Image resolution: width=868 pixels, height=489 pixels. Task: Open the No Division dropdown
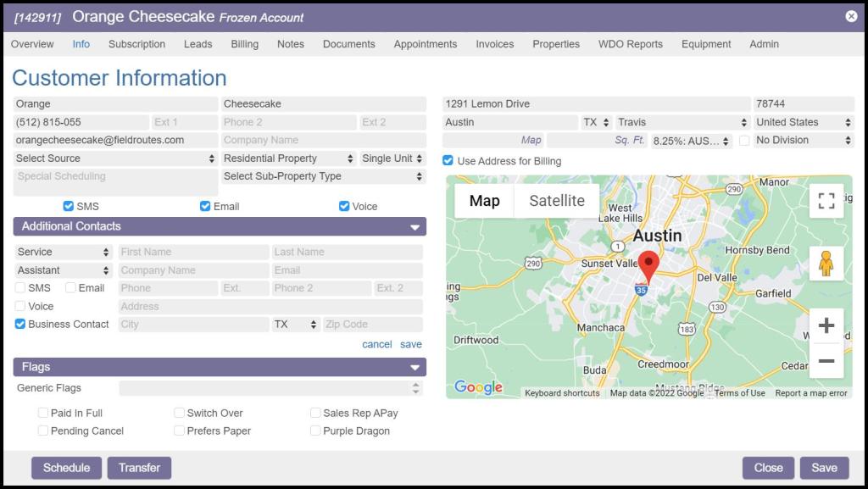click(803, 141)
